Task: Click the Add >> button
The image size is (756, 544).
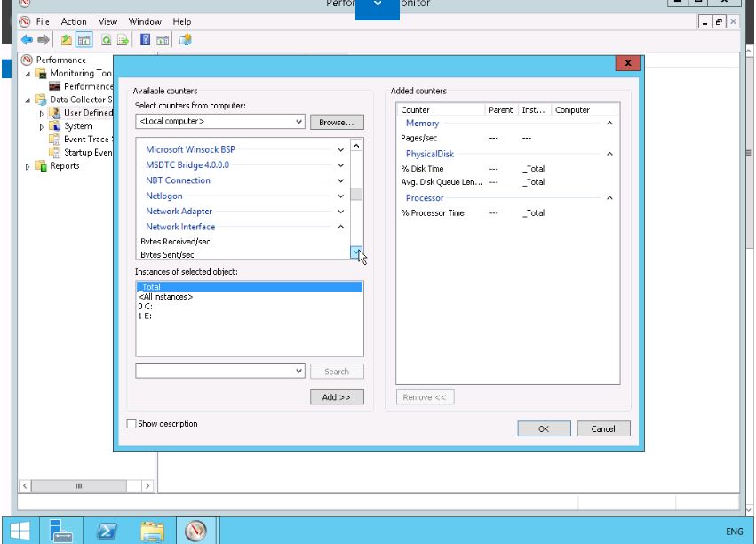Action: click(337, 397)
